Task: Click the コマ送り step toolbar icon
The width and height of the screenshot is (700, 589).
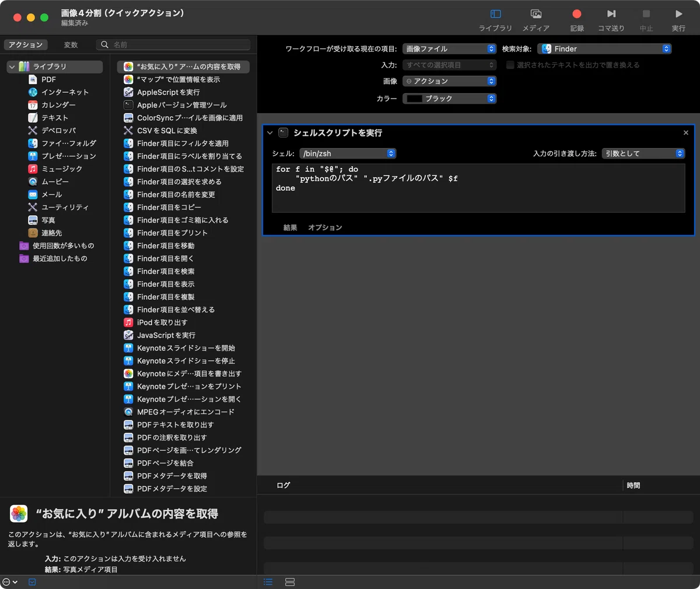Action: coord(611,14)
